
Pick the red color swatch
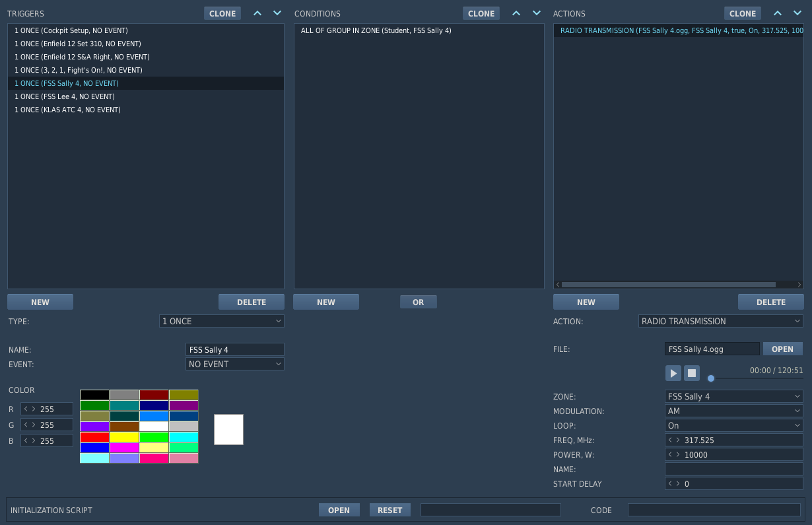click(x=94, y=437)
